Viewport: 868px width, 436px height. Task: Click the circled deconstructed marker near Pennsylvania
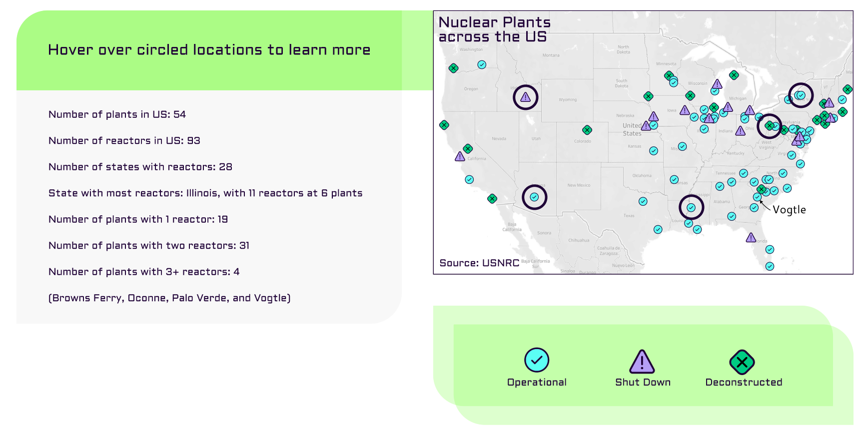pos(769,126)
